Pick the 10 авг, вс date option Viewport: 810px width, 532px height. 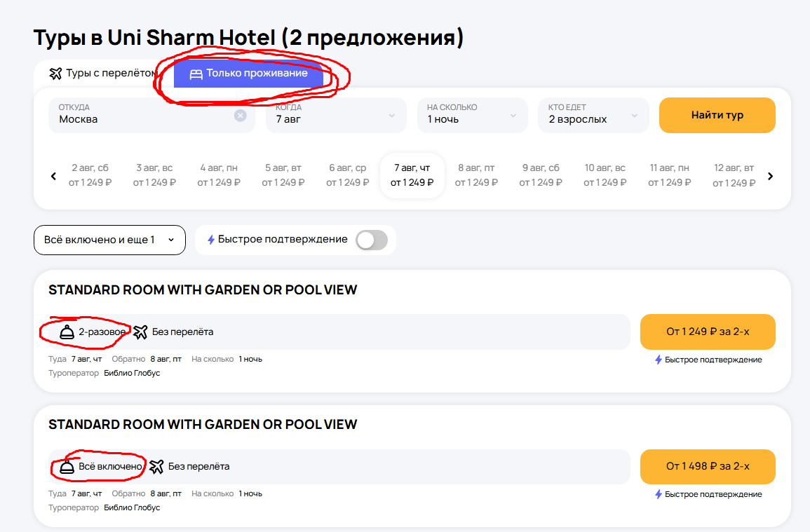tap(605, 175)
